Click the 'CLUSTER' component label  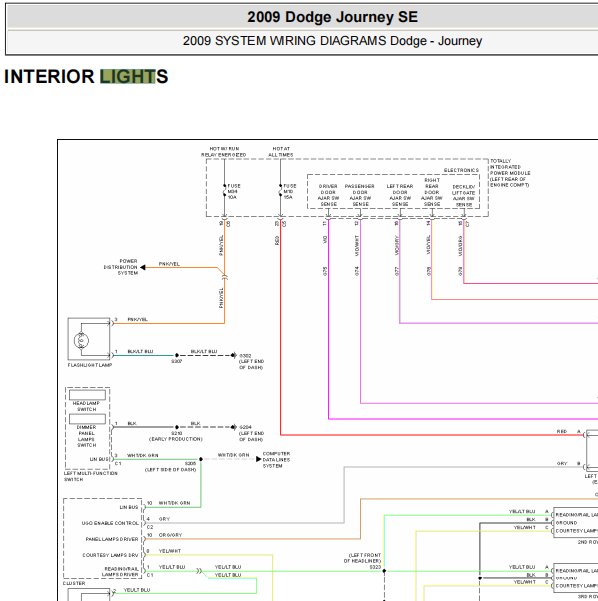pyautogui.click(x=74, y=583)
